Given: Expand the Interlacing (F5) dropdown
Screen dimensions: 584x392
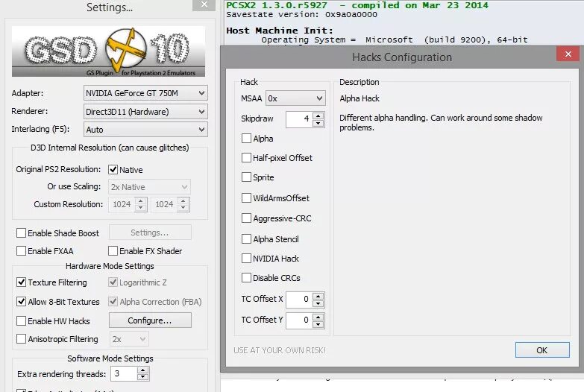Looking at the screenshot, I should 145,130.
